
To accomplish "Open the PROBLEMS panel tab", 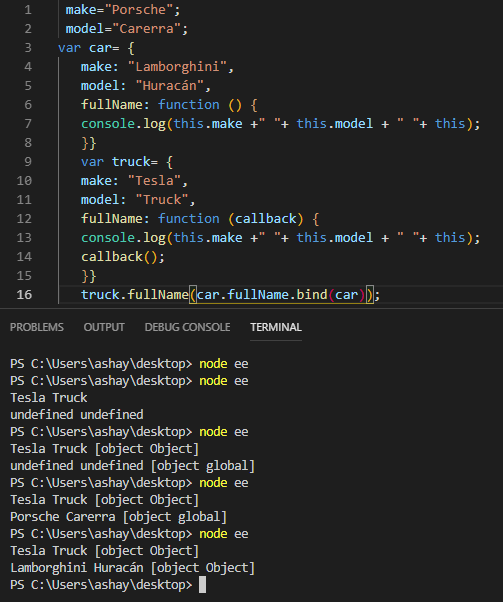I will point(37,327).
